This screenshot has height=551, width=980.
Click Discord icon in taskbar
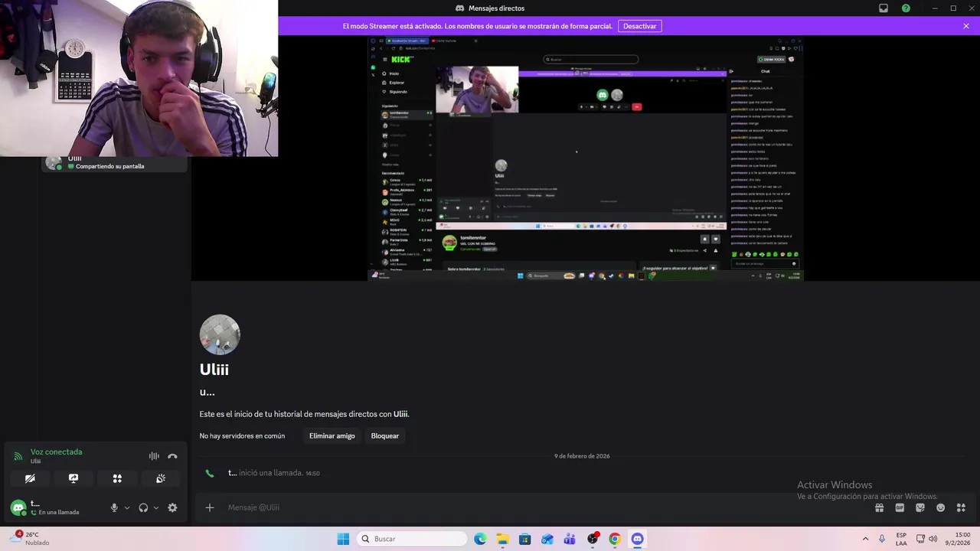pos(637,539)
